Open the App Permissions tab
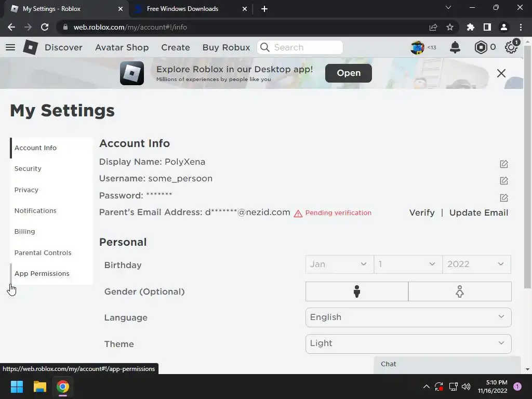Viewport: 532px width, 399px height. [51, 273]
